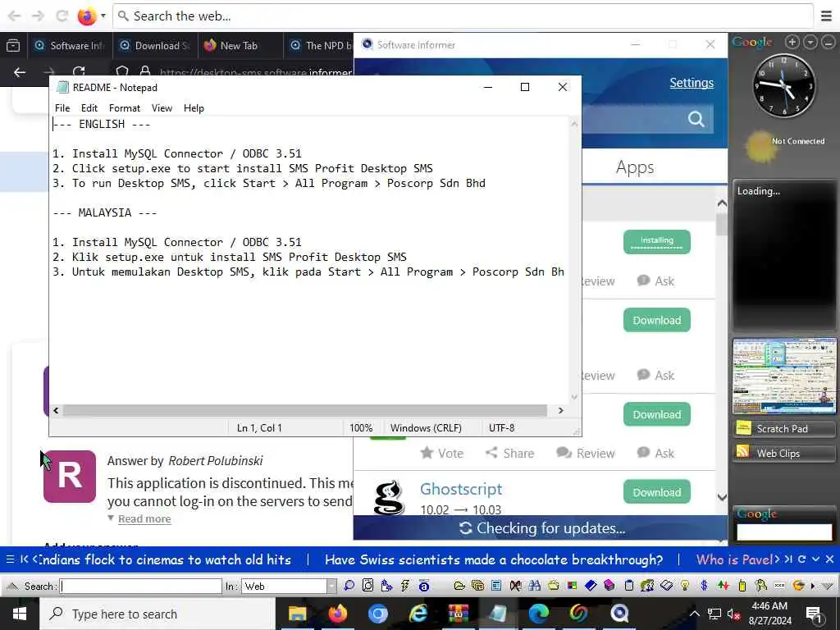This screenshot has width=840, height=630.
Task: Expand the news ticker down chevron
Action: coord(815,559)
